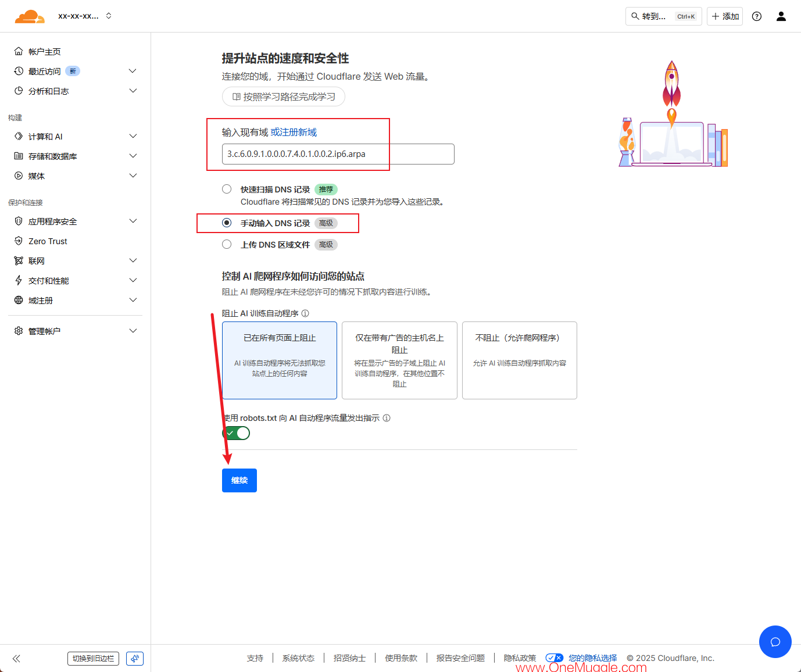801x672 pixels.
Task: Open the user profile icon
Action: pyautogui.click(x=781, y=16)
